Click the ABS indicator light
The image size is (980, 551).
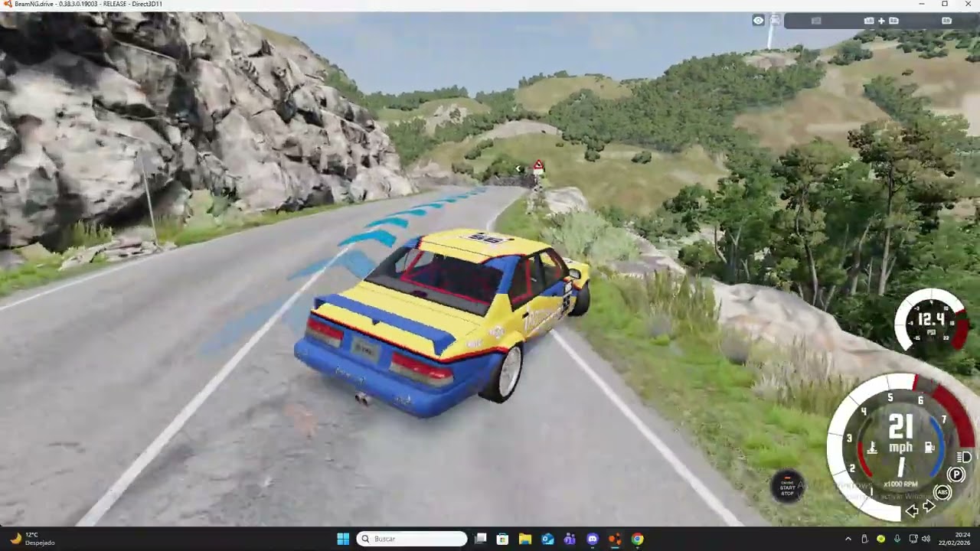point(943,493)
